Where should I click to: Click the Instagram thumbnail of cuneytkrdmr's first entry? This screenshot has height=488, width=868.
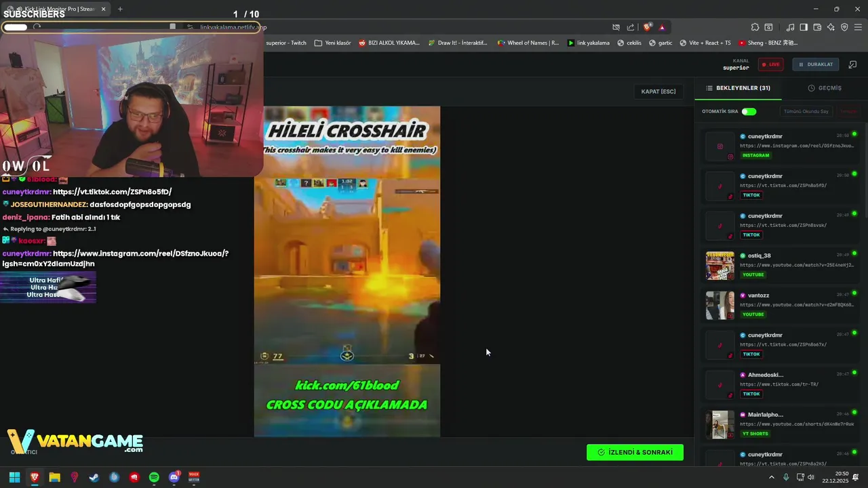(x=720, y=146)
